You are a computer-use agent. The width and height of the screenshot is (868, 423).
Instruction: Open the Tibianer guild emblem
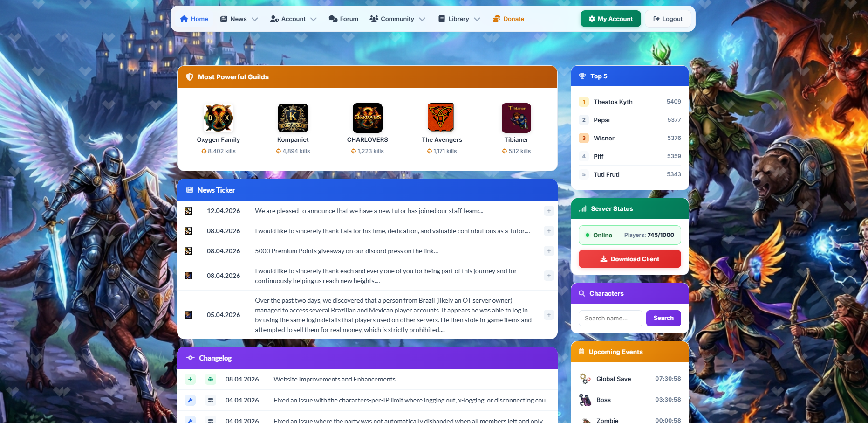516,118
